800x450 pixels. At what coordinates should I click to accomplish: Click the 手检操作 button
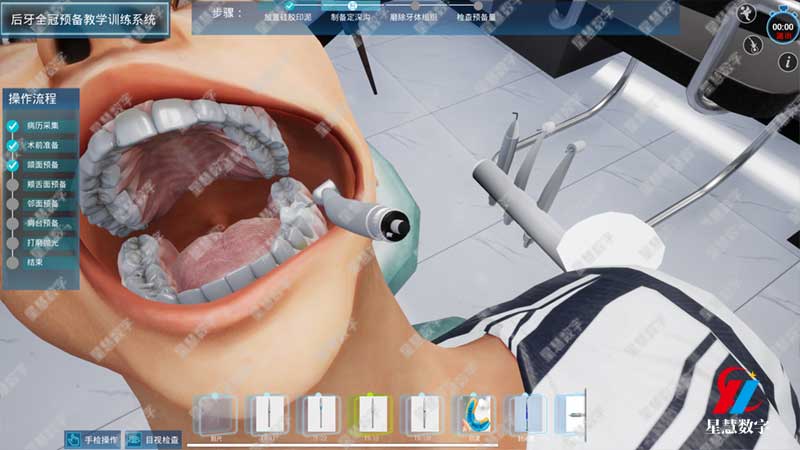click(x=93, y=439)
